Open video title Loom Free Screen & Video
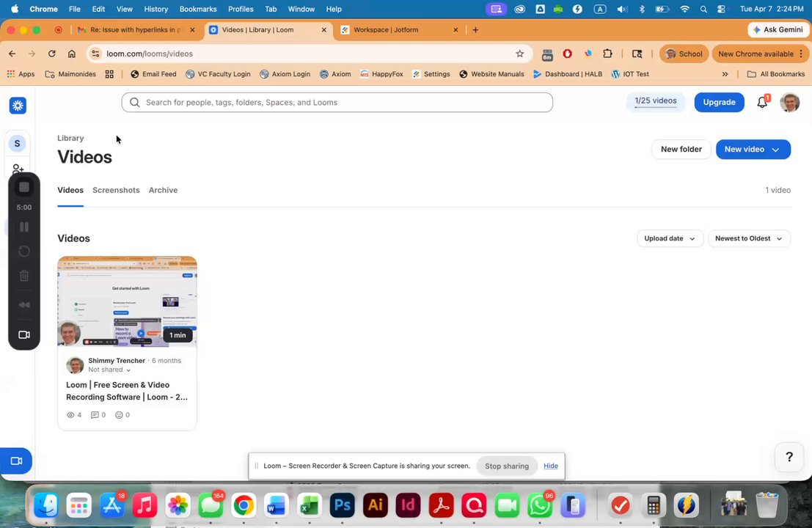Screen dimensions: 812x528 pyautogui.click(x=127, y=391)
